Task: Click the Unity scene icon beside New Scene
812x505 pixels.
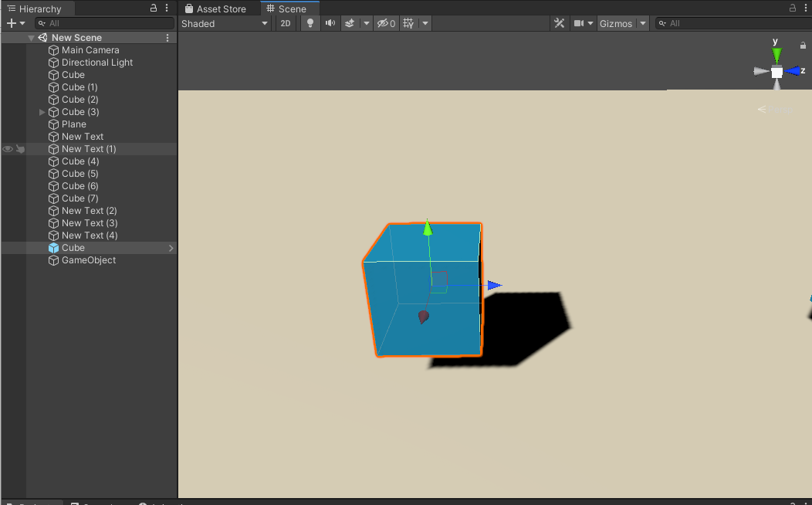Action: click(42, 38)
